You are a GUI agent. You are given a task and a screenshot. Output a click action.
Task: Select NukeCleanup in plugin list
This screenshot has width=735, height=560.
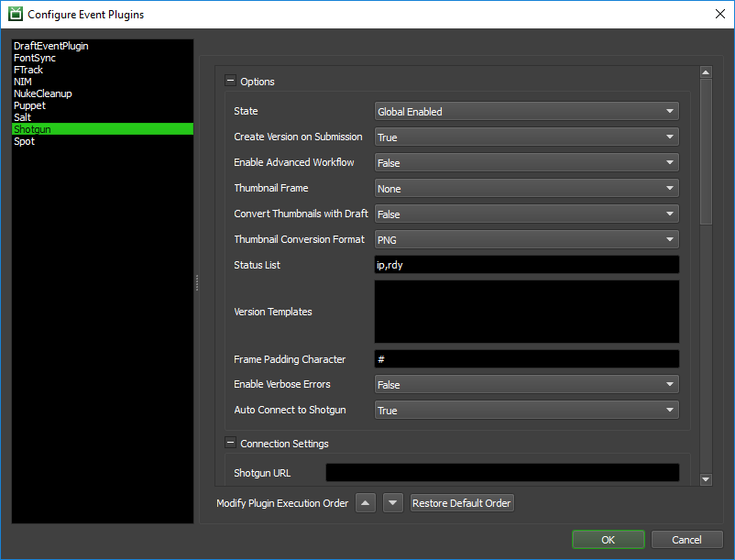pyautogui.click(x=43, y=93)
